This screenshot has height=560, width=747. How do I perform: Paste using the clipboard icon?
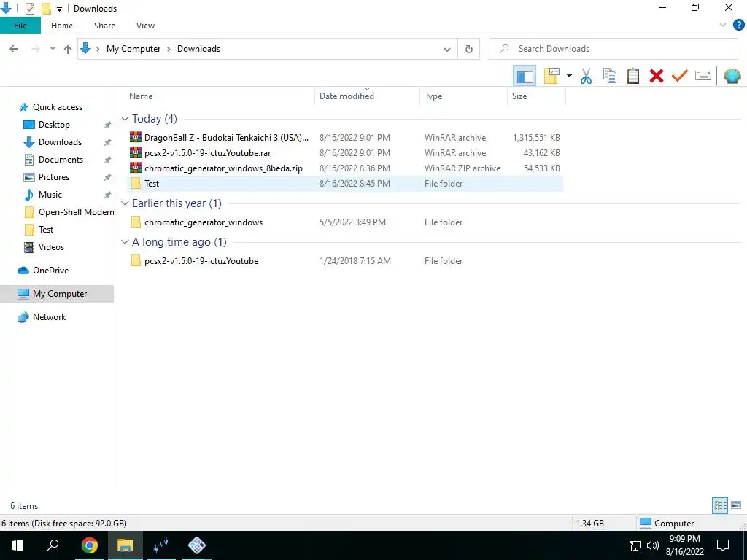click(x=633, y=76)
